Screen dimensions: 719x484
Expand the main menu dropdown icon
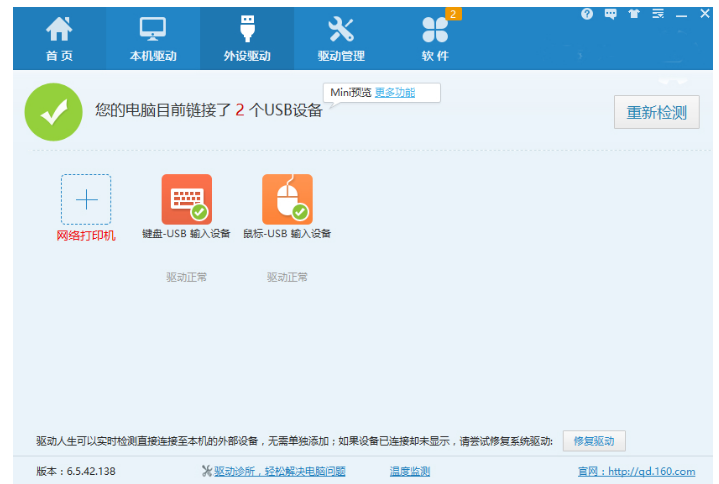pos(658,14)
